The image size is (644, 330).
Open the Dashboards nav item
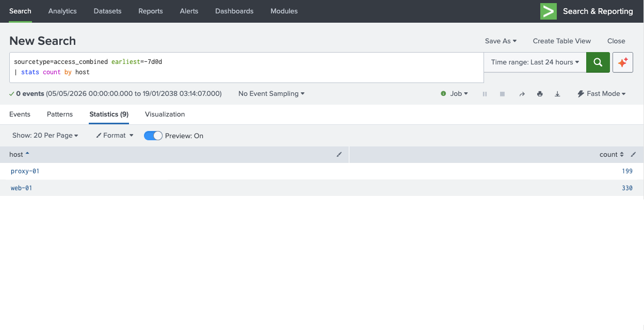[234, 11]
